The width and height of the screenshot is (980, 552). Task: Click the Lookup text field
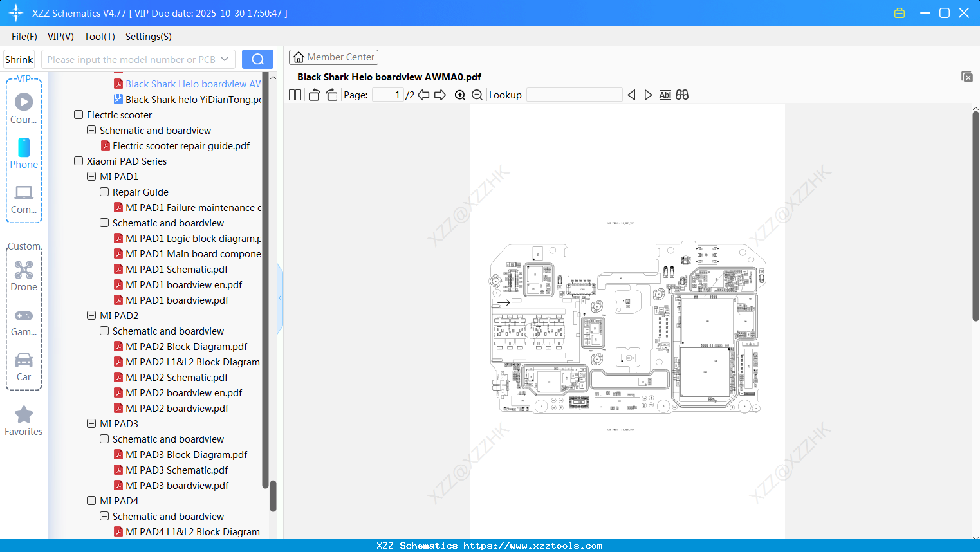(x=575, y=95)
